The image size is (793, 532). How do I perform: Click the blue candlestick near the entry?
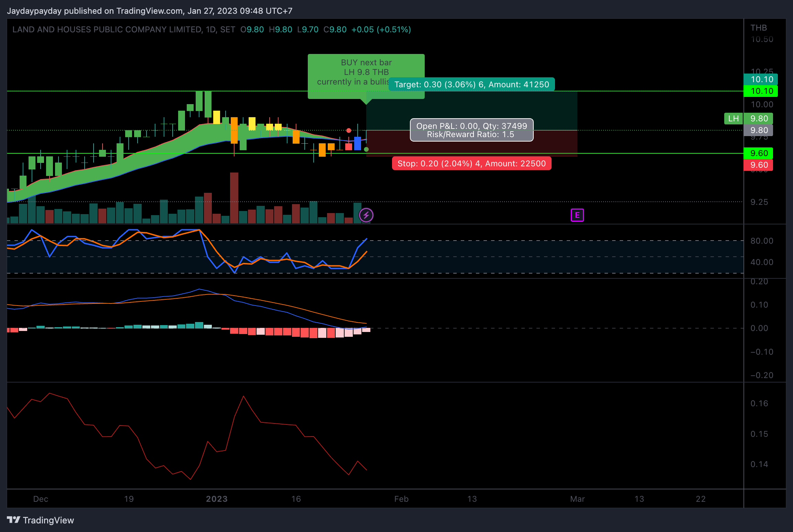(x=358, y=143)
